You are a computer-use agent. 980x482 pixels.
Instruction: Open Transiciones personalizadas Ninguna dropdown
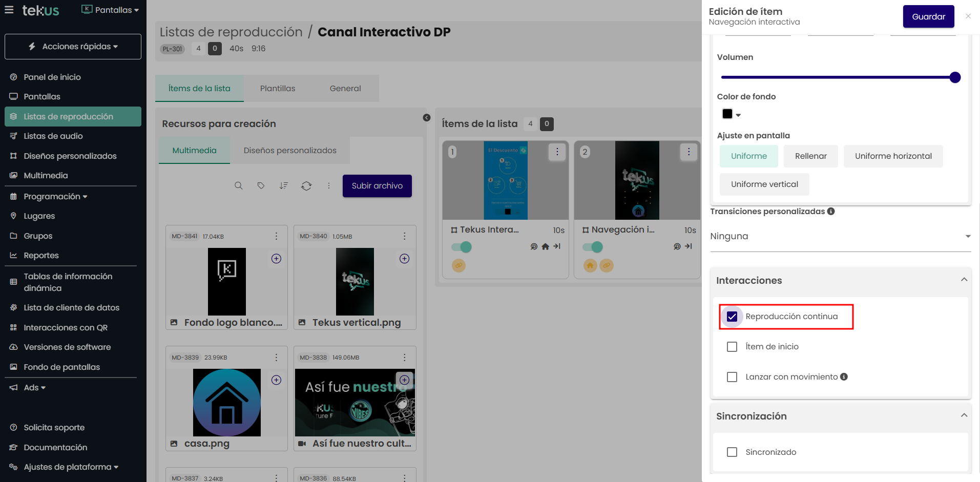(x=840, y=237)
